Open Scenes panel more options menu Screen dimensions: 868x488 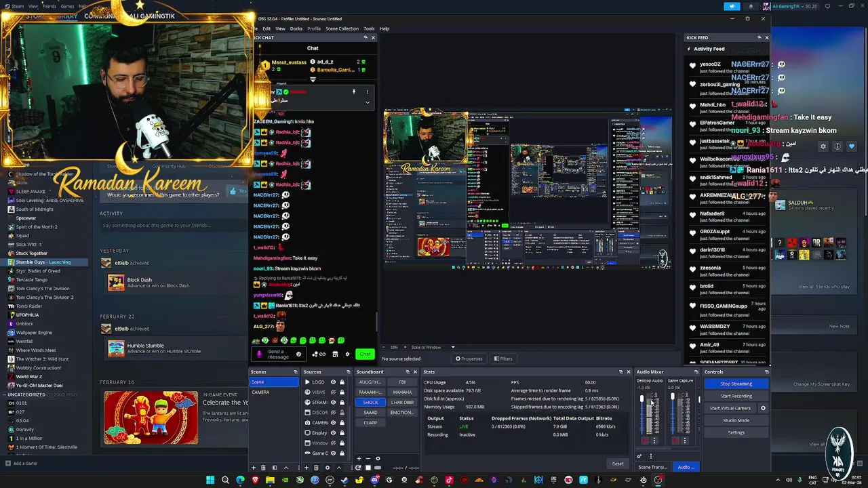[x=298, y=468]
